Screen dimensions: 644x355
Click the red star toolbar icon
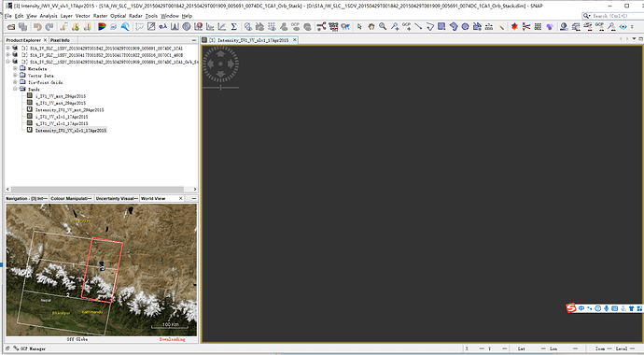point(514,27)
